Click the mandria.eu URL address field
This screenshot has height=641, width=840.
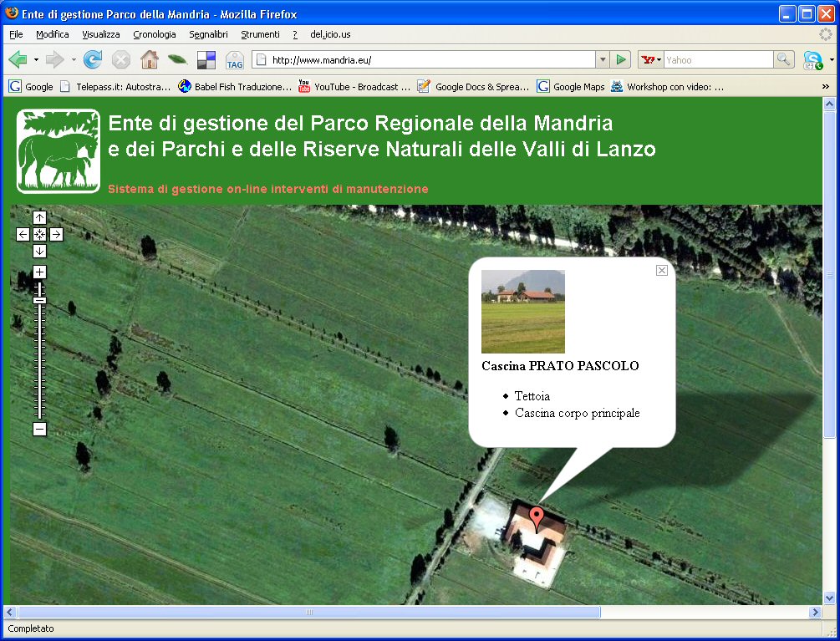tap(424, 60)
